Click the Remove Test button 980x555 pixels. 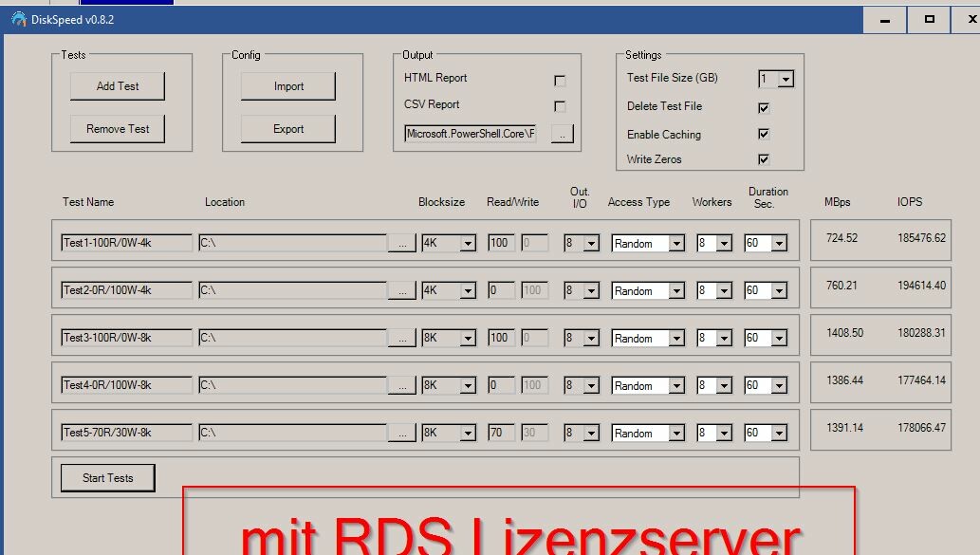118,129
